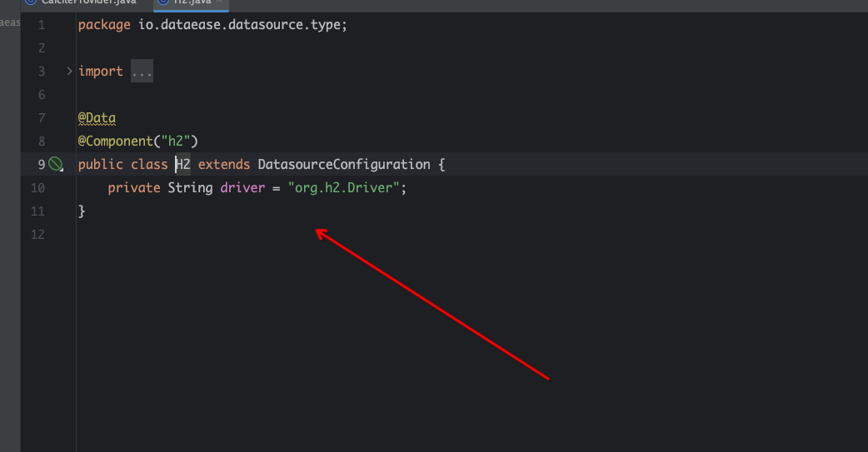Expand the folded import chevron on line 3
The height and width of the screenshot is (452, 868).
point(69,72)
